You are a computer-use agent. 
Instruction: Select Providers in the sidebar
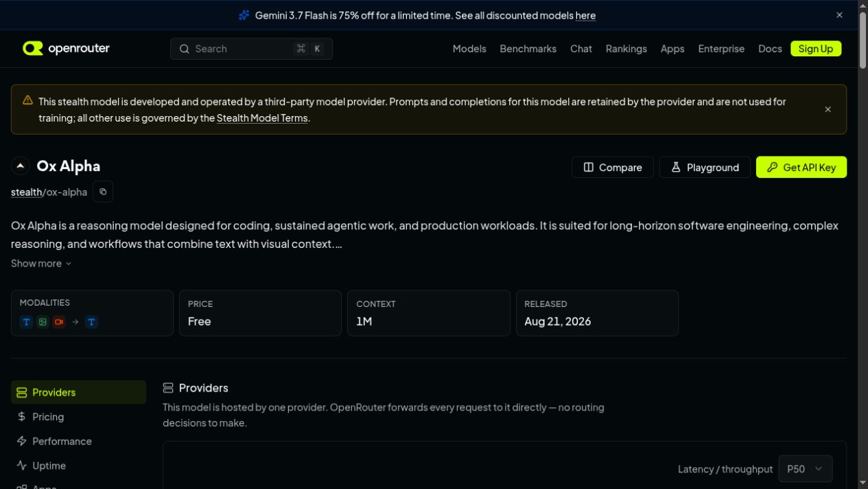[x=78, y=392]
